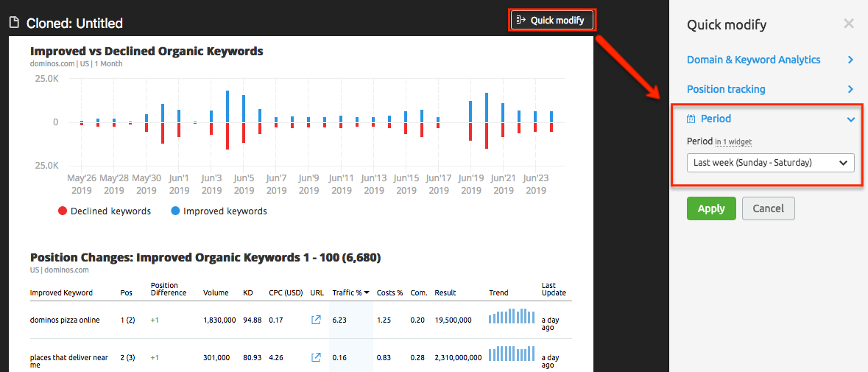Click the Result column header
The image size is (868, 372).
445,293
